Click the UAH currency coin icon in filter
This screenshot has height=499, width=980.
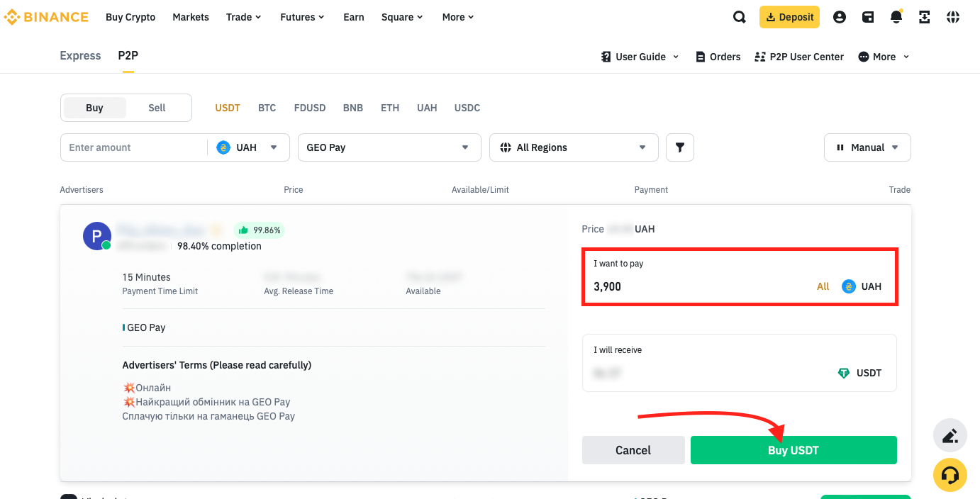point(223,147)
